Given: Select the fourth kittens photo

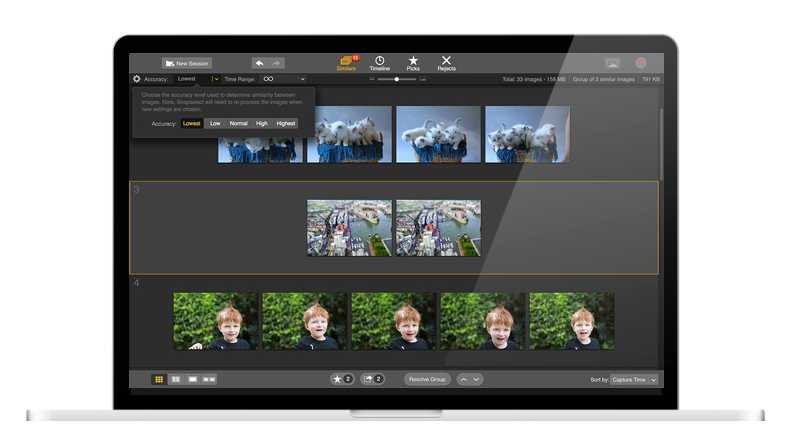Looking at the screenshot, I should (x=527, y=134).
